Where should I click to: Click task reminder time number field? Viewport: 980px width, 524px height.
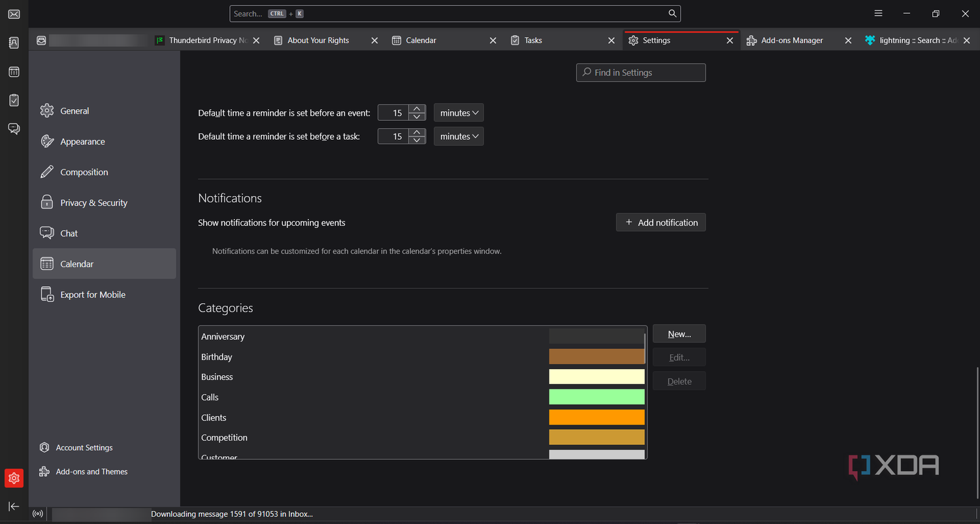394,137
